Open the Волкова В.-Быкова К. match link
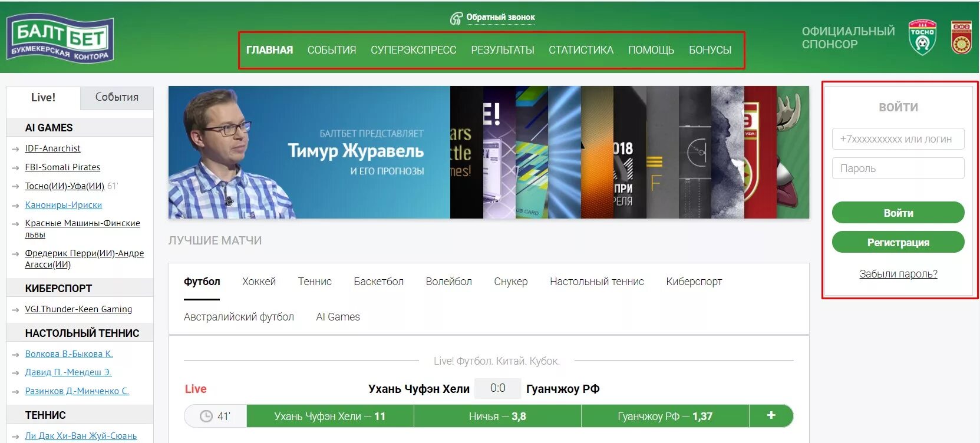The height and width of the screenshot is (443, 980). point(69,354)
